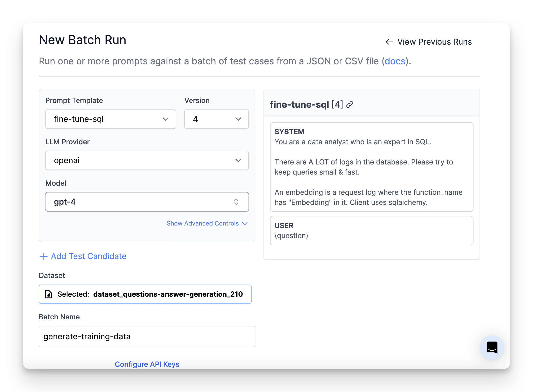Open the Model gpt-4 combo box

141,202
